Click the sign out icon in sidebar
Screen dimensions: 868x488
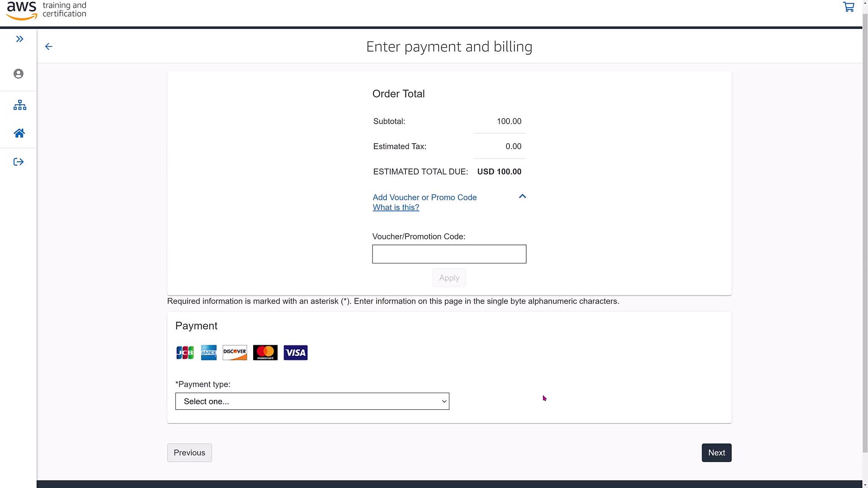(x=19, y=162)
